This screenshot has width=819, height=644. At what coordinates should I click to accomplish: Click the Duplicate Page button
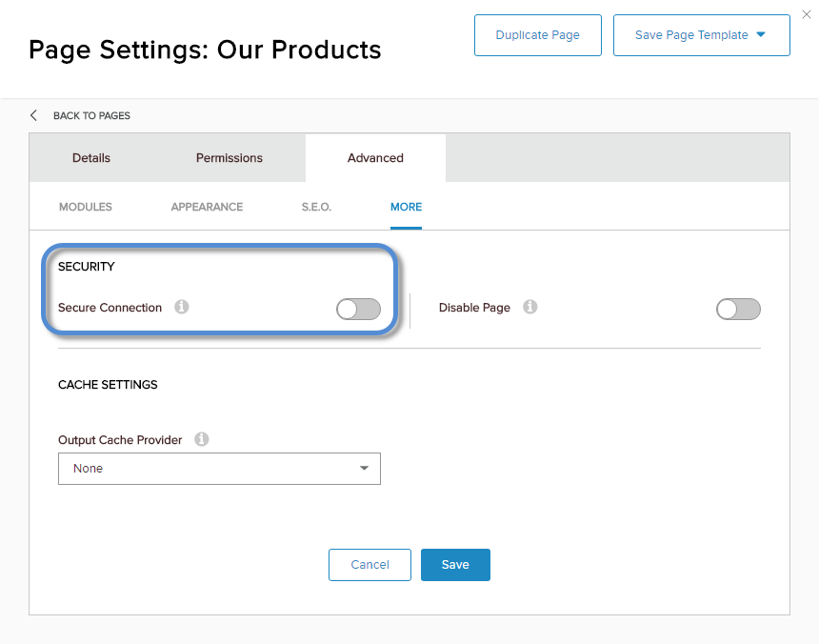coord(538,35)
